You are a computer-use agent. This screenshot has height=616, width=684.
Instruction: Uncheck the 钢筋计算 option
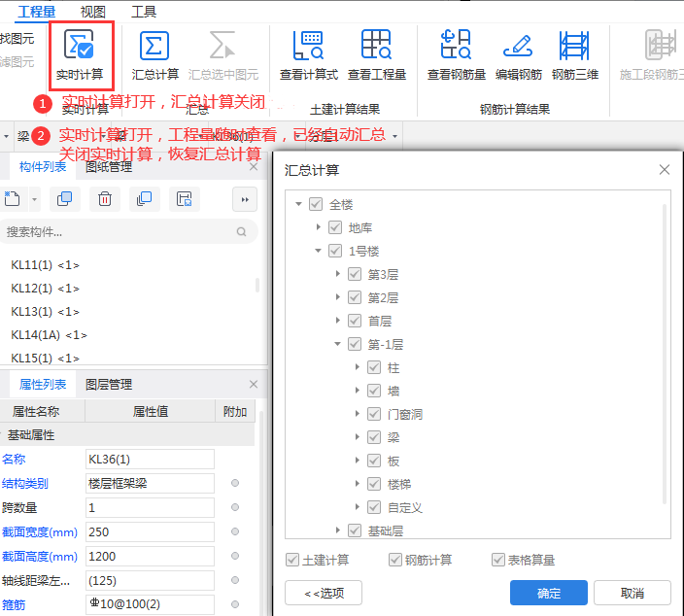395,560
